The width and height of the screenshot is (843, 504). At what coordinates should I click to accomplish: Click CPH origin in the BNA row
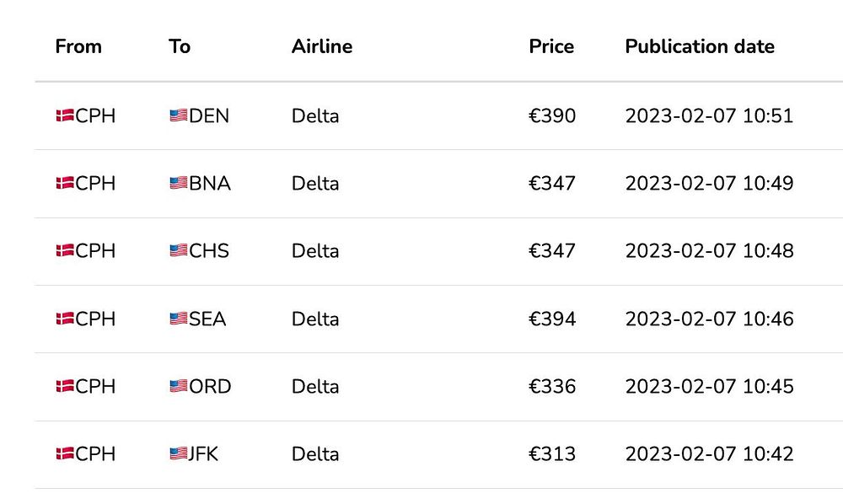point(95,183)
